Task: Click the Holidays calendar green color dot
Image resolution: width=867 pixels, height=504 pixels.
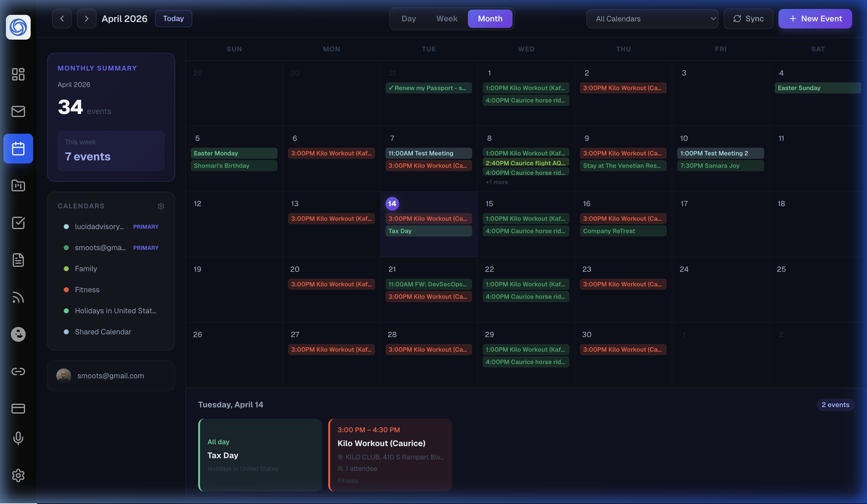Action: coord(66,311)
